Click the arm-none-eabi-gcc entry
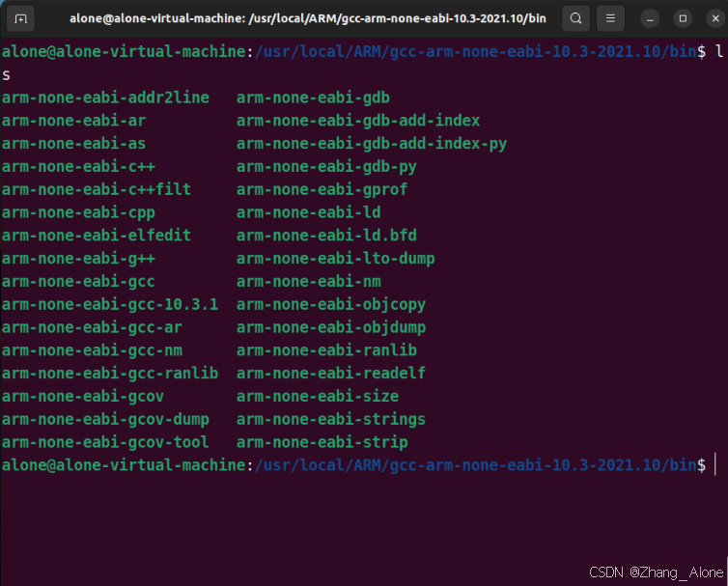This screenshot has height=586, width=728. click(78, 281)
